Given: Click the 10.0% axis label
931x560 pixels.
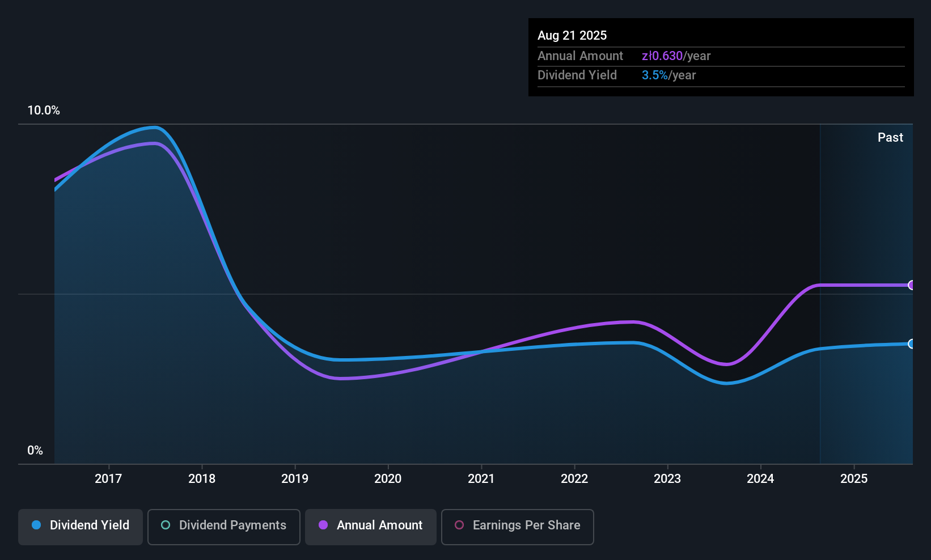Looking at the screenshot, I should pos(44,111).
